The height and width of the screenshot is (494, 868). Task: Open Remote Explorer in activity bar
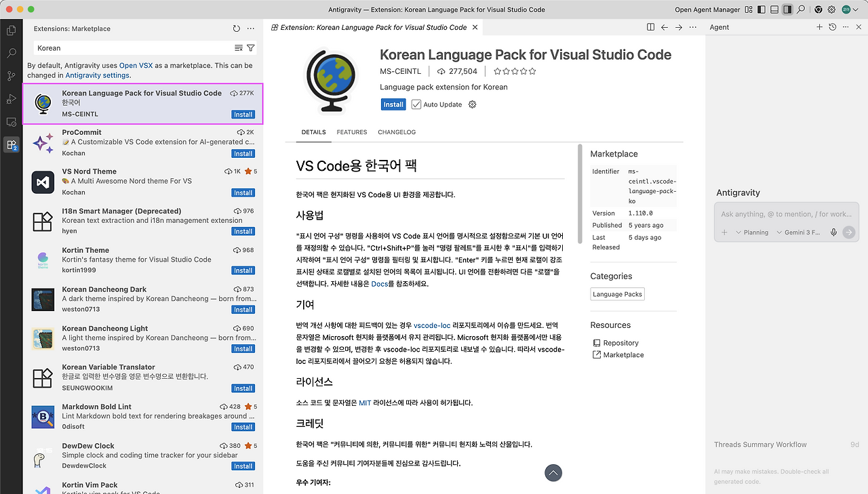click(x=11, y=122)
